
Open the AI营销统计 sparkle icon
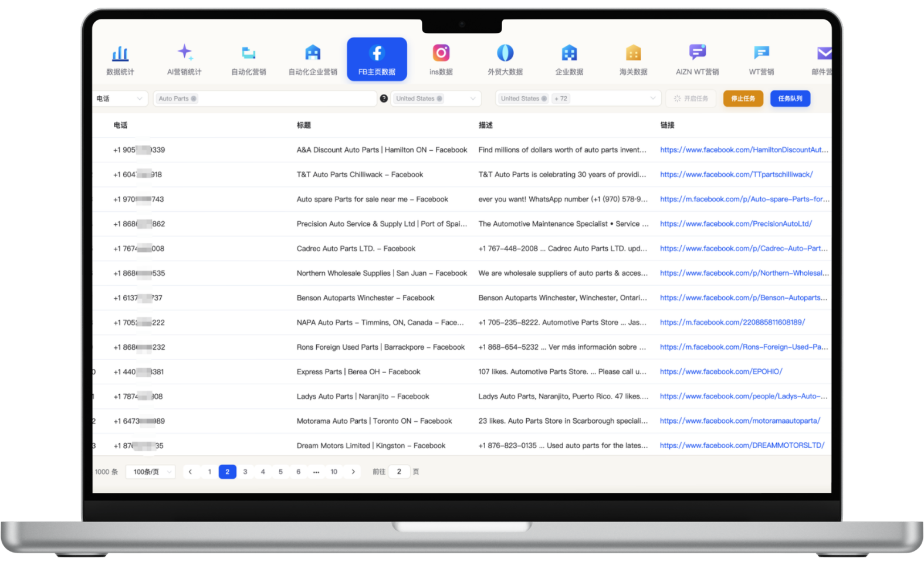click(x=185, y=52)
